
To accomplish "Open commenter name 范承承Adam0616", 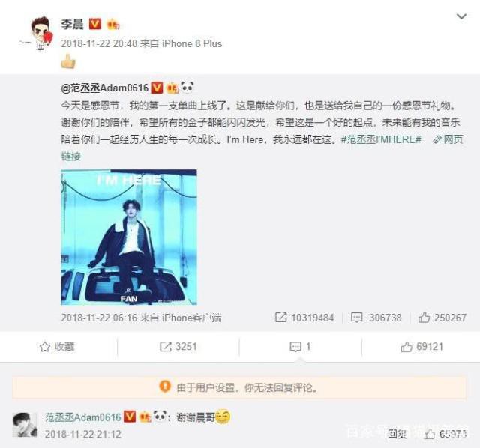I will 83,417.
